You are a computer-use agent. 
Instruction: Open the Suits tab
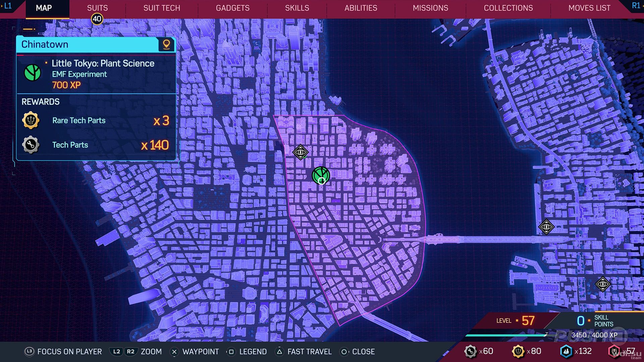[97, 8]
